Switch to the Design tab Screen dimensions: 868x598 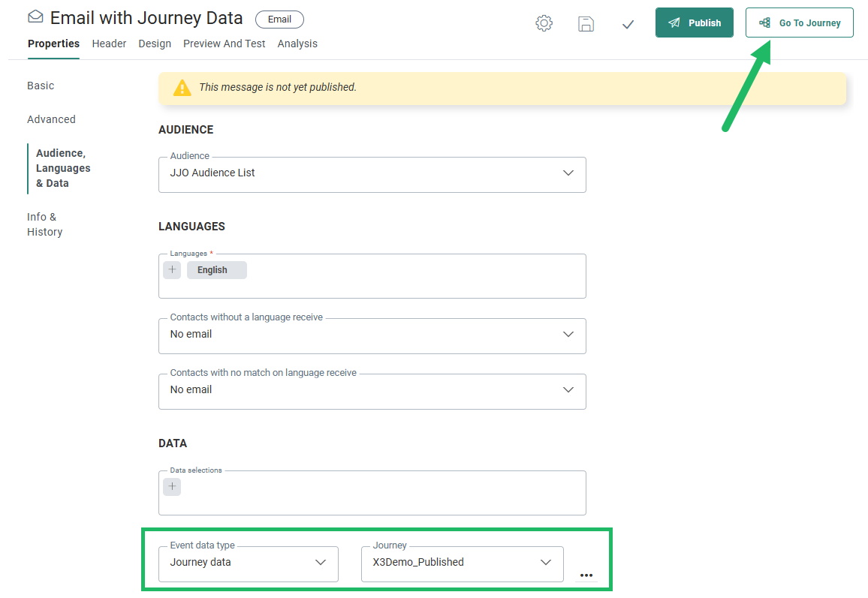point(155,44)
